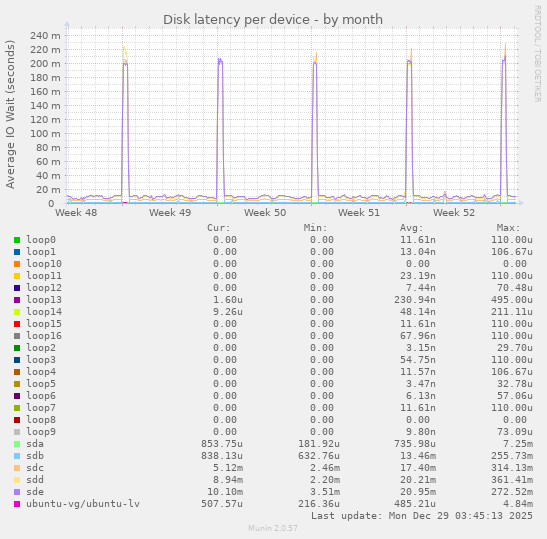This screenshot has width=547, height=539.
Task: Click the 'sda' legend label
Action: pos(35,444)
